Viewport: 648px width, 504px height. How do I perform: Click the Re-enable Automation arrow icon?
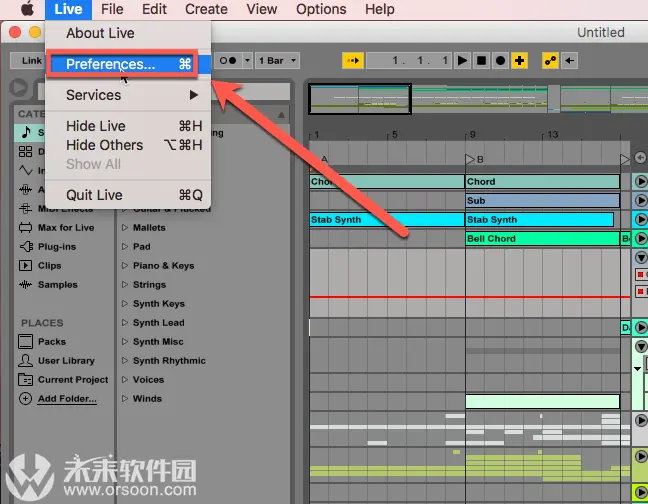point(569,61)
